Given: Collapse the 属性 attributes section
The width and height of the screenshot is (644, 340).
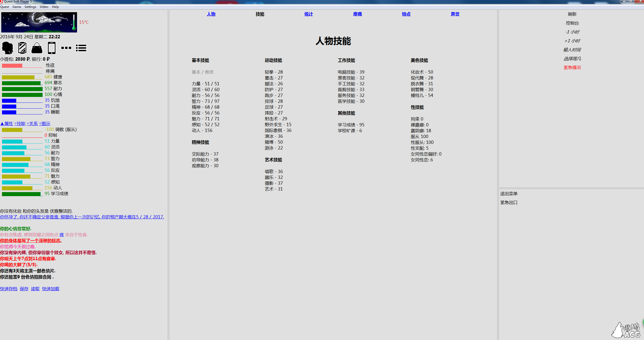Looking at the screenshot, I should point(7,124).
